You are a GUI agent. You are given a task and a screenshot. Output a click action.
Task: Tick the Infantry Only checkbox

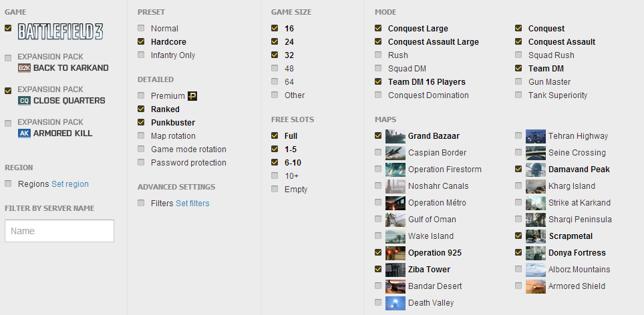[x=141, y=55]
